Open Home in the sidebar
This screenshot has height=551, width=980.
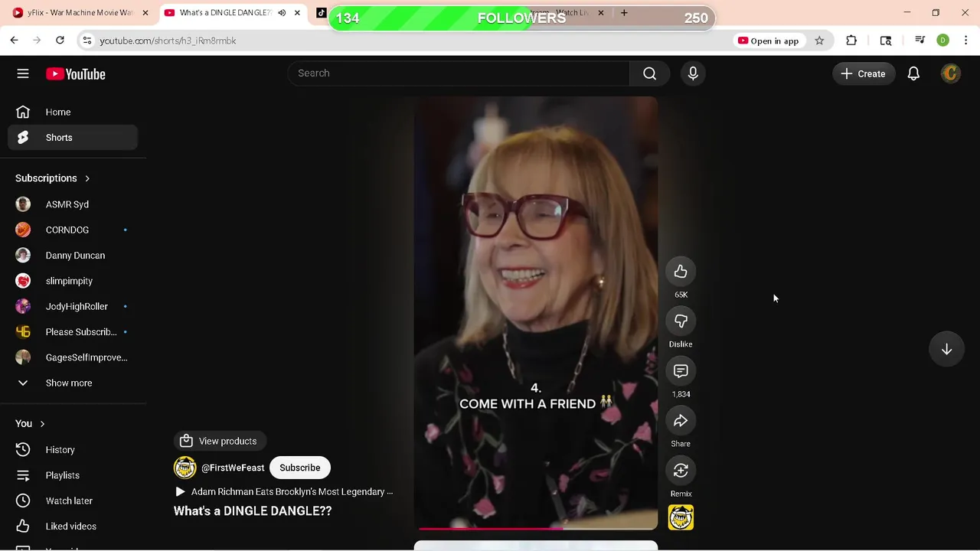point(73,112)
